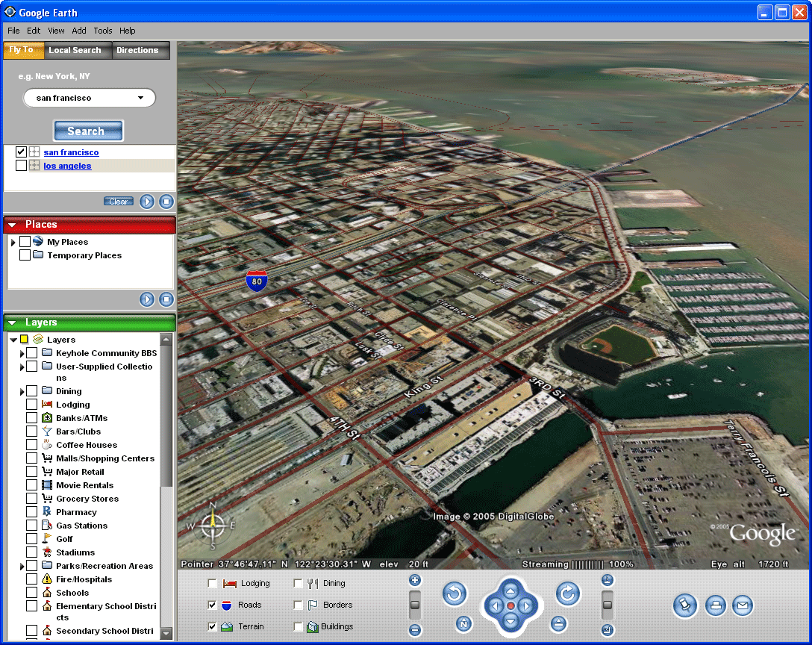Click the reset tilt button

click(x=558, y=623)
